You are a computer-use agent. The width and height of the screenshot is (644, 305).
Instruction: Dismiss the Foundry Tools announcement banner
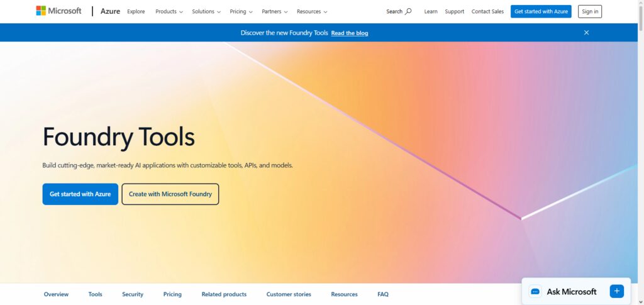(586, 33)
